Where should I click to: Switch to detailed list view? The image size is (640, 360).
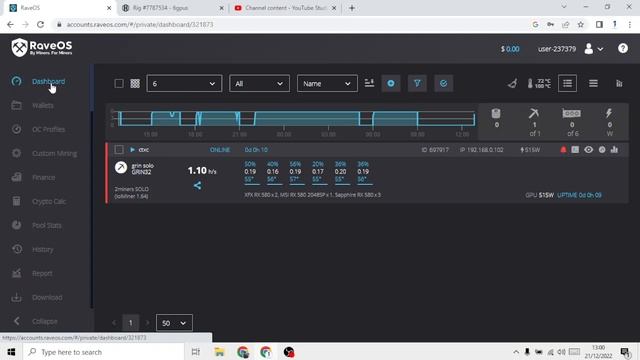567,83
